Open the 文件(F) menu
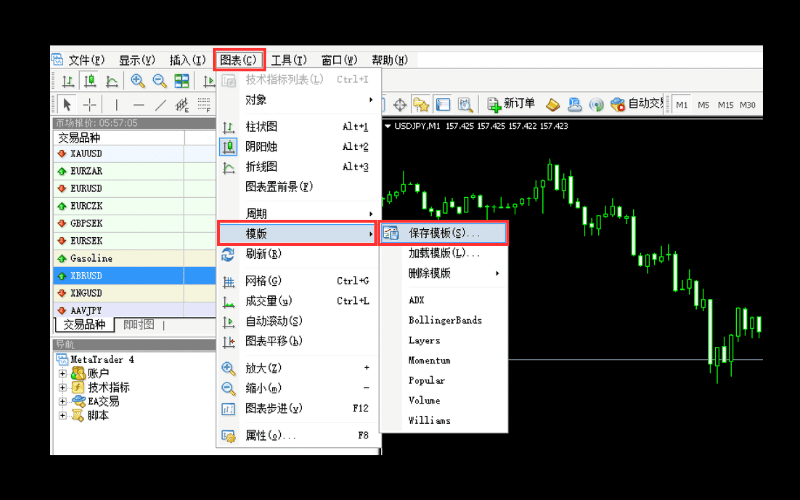The image size is (800, 500). pos(86,60)
